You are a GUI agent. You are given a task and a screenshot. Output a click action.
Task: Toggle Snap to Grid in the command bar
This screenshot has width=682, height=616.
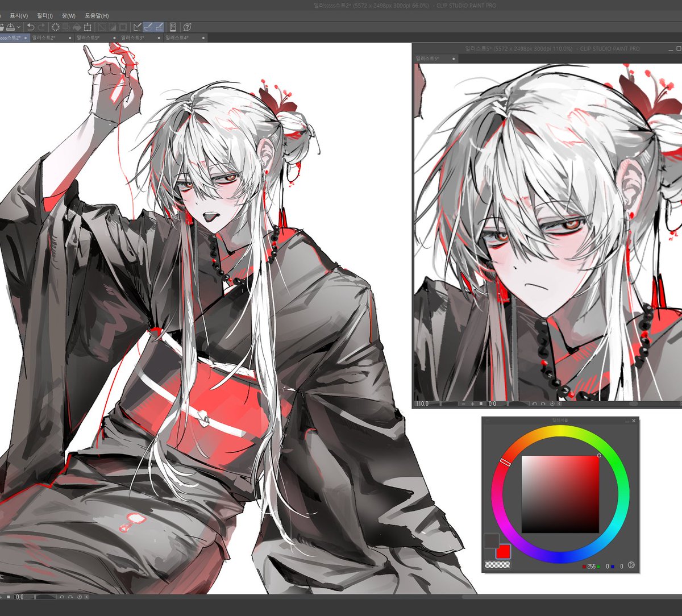pos(159,27)
